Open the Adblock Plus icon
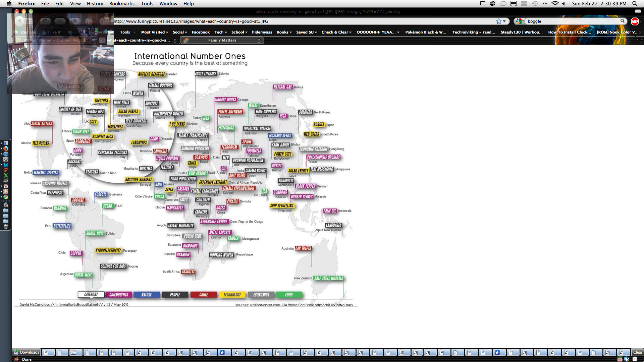Screen dimensions: 644x362 635,21
